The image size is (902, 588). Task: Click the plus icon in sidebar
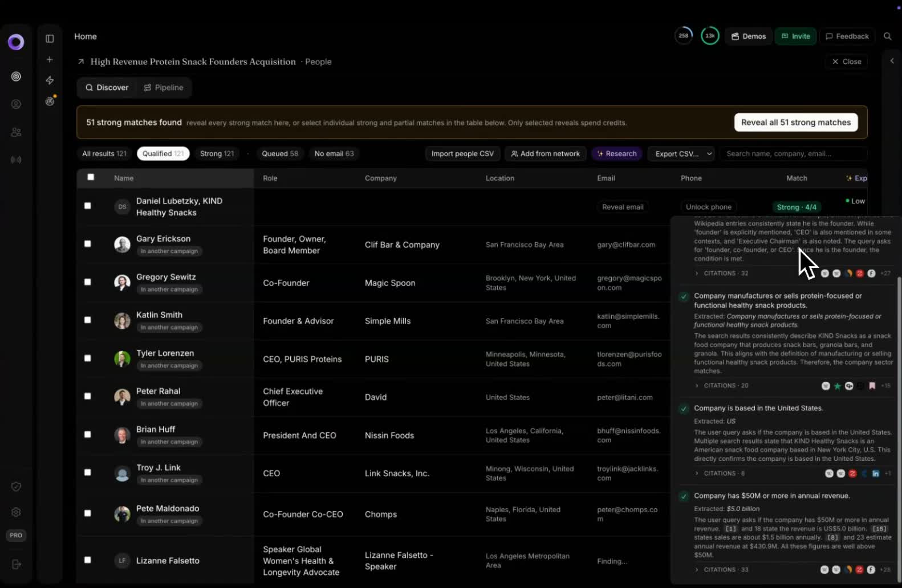50,59
